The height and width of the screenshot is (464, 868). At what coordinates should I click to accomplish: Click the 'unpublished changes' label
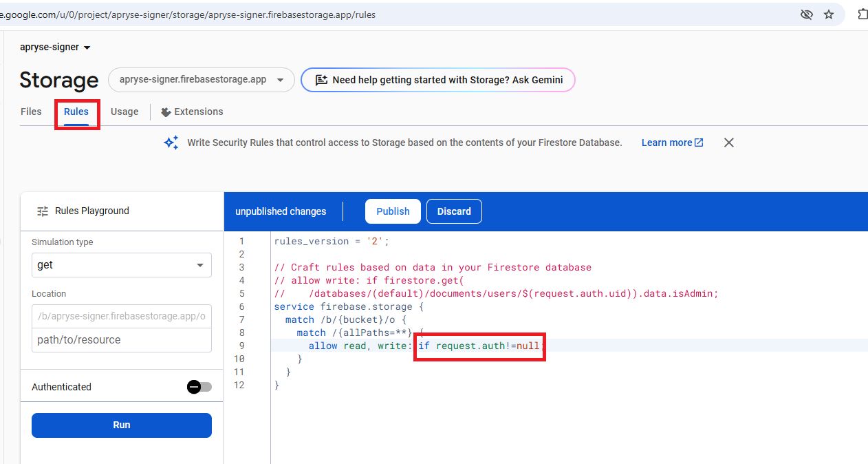coord(281,211)
